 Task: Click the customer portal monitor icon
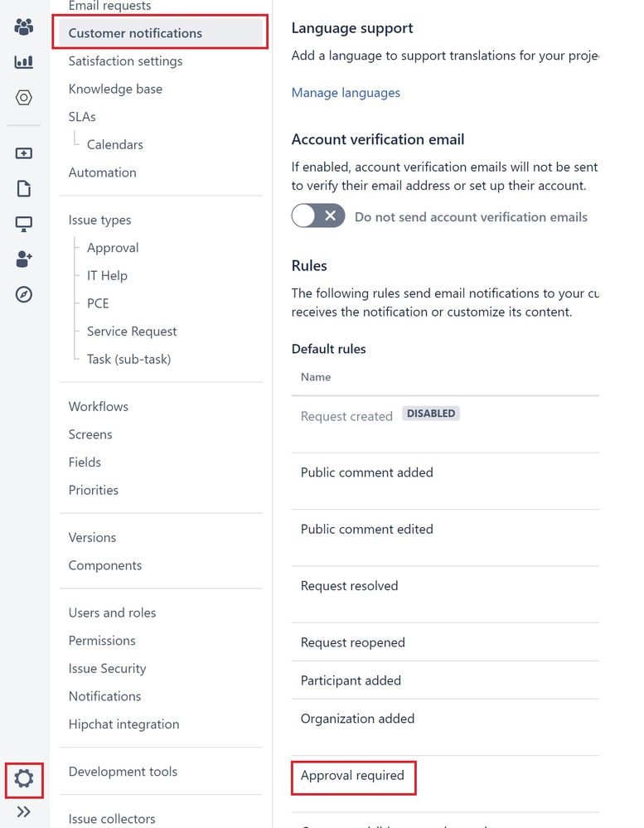(24, 223)
